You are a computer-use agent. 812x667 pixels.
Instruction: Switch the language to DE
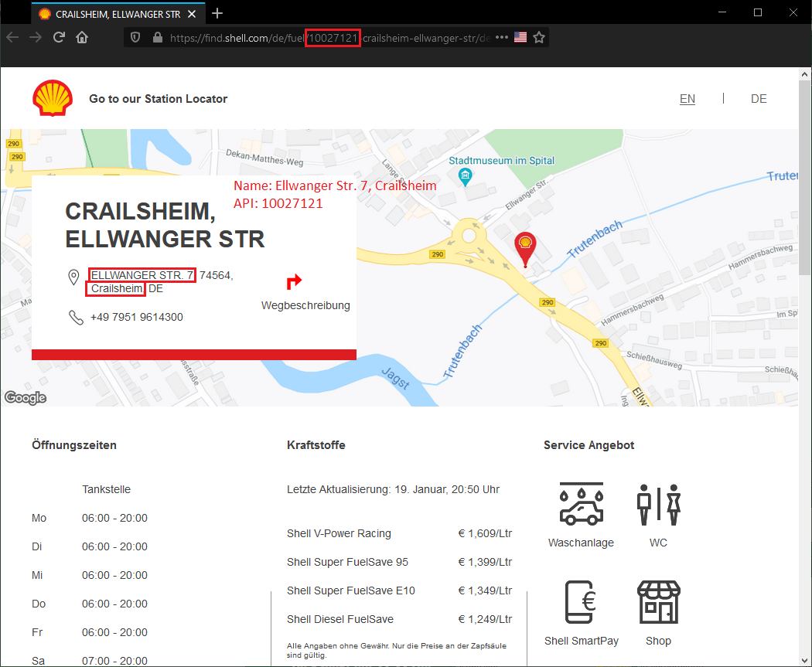[x=759, y=99]
